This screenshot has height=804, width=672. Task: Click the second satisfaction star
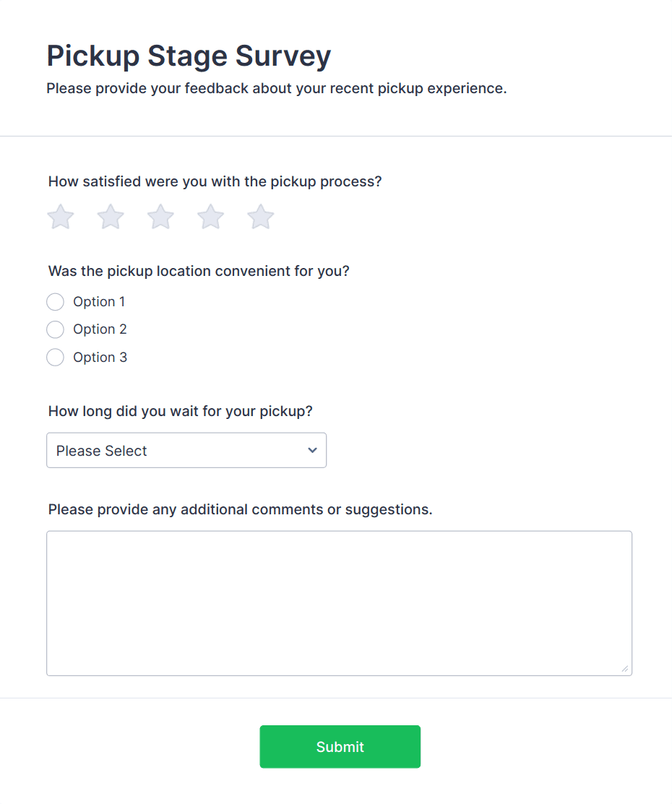tap(111, 217)
